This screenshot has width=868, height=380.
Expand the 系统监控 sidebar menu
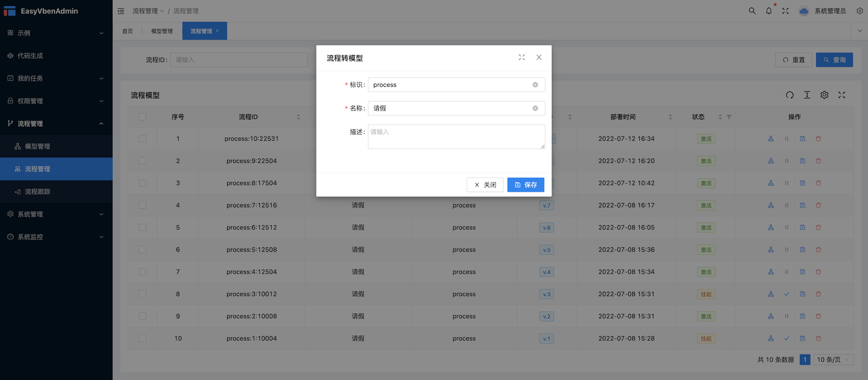(x=56, y=237)
